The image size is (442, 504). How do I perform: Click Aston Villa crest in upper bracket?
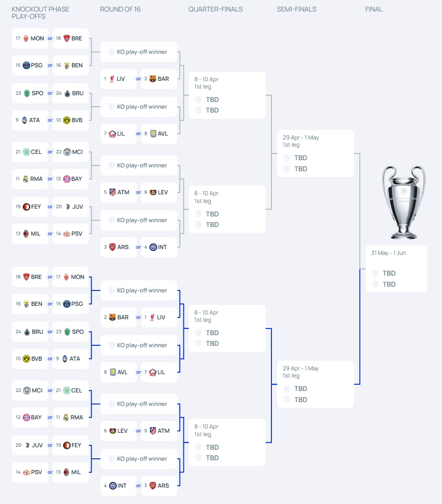pyautogui.click(x=153, y=134)
